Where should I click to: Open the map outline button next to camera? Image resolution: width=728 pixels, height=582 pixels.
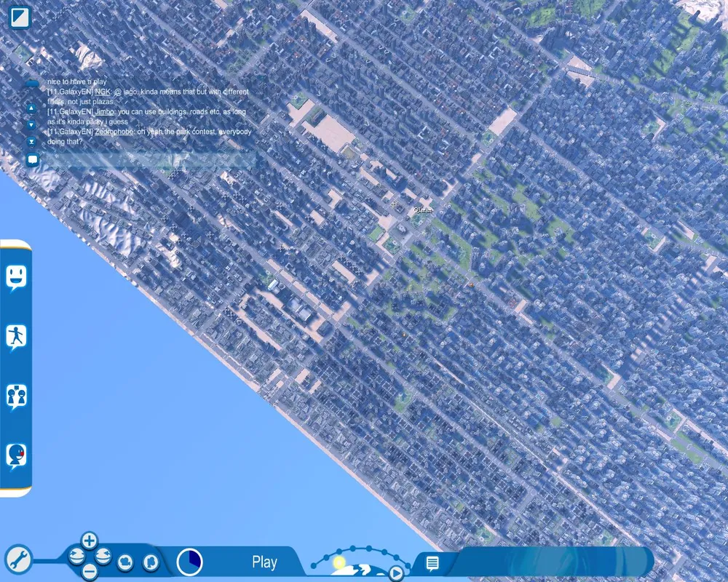[149, 562]
